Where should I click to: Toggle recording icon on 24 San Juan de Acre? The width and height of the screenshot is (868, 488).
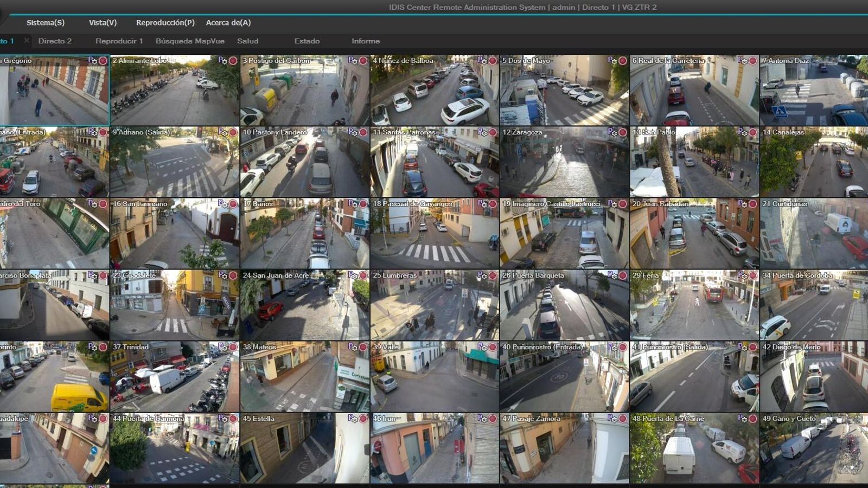pos(363,275)
